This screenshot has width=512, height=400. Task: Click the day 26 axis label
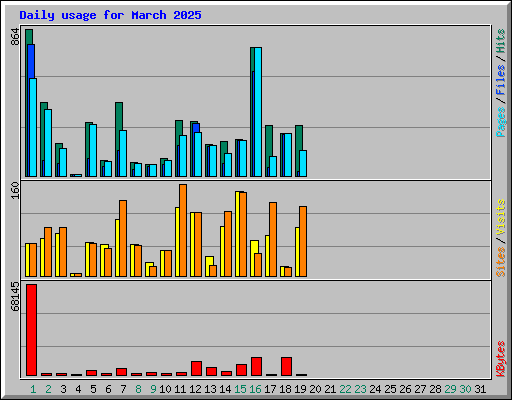pos(405,389)
